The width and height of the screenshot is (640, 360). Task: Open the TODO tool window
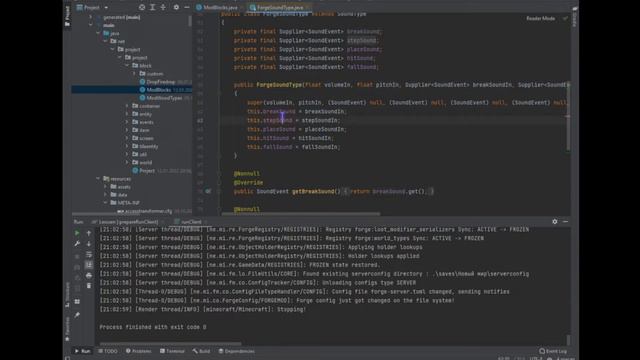tap(108, 351)
